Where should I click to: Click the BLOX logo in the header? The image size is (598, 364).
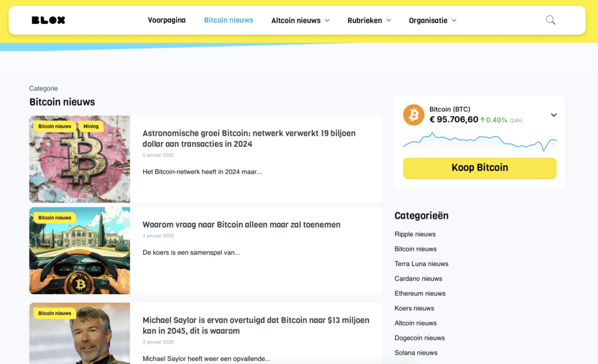[49, 19]
